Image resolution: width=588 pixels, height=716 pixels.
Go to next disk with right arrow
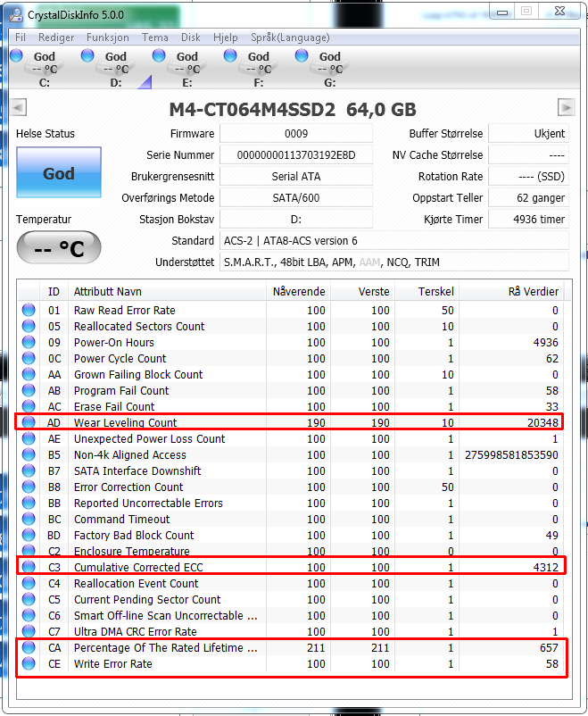click(x=566, y=108)
